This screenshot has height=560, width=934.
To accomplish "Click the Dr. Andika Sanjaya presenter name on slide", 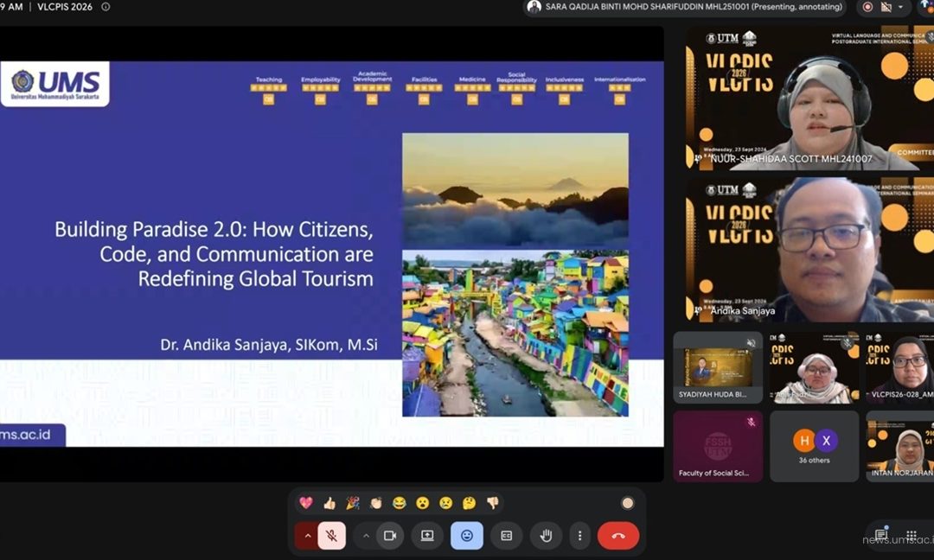I will (269, 345).
